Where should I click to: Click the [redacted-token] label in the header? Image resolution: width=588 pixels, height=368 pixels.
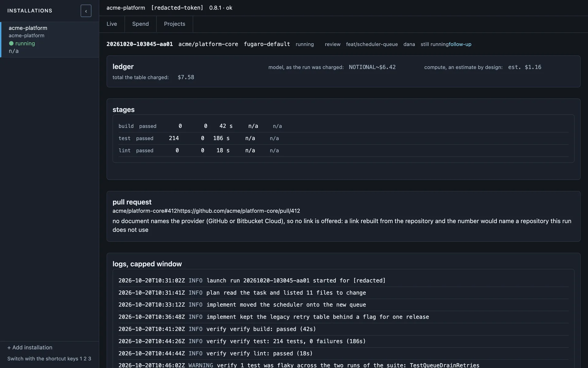pyautogui.click(x=177, y=8)
